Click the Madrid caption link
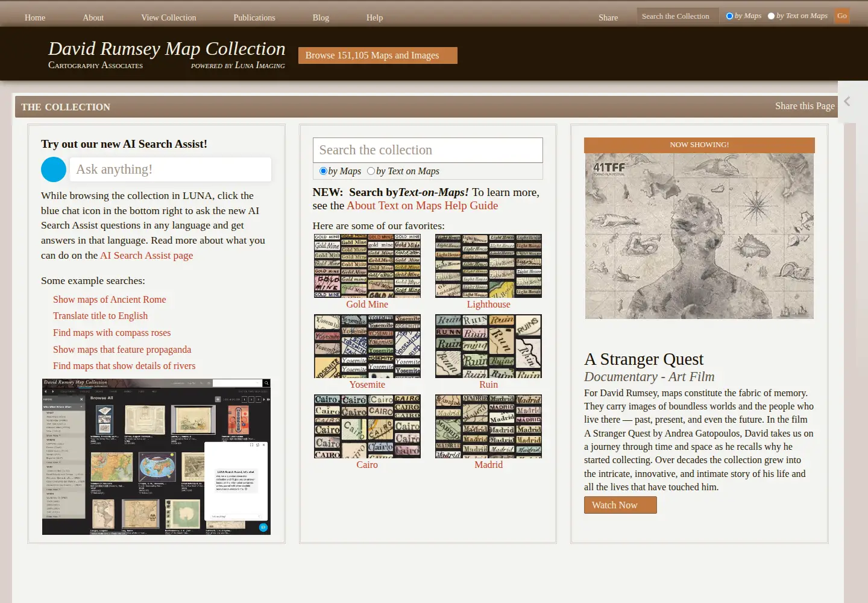Viewport: 868px width, 603px height. click(489, 465)
